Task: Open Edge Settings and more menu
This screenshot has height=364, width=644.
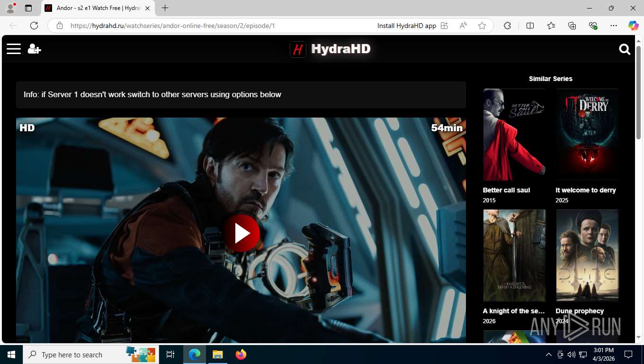Action: [614, 26]
